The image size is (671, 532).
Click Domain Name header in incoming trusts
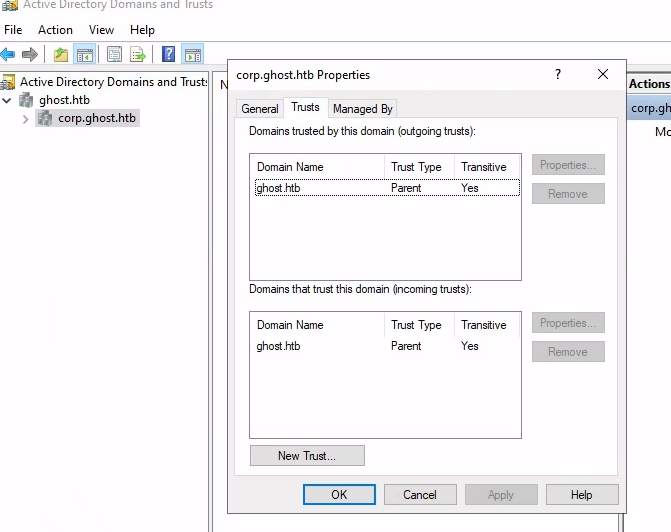coord(318,325)
